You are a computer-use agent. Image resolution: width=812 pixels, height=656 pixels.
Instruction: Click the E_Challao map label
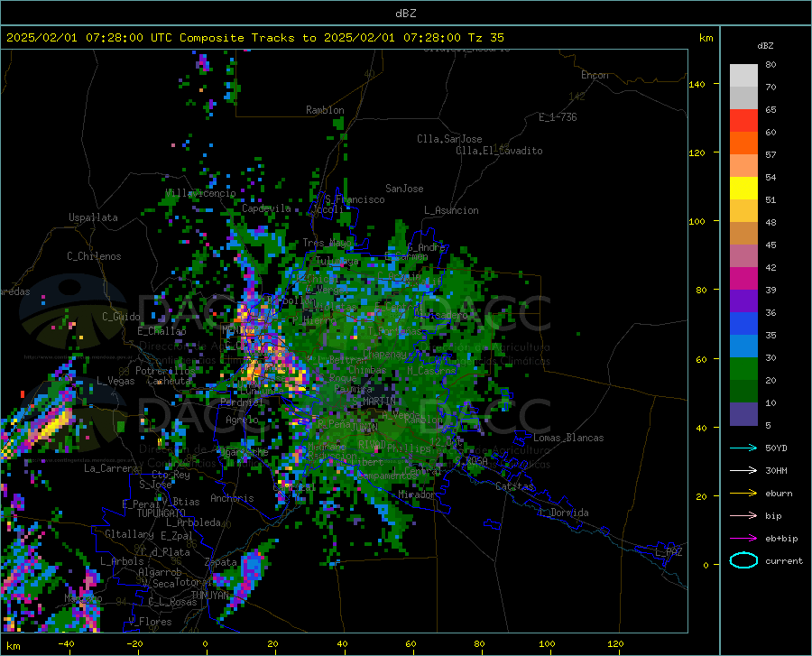point(161,331)
